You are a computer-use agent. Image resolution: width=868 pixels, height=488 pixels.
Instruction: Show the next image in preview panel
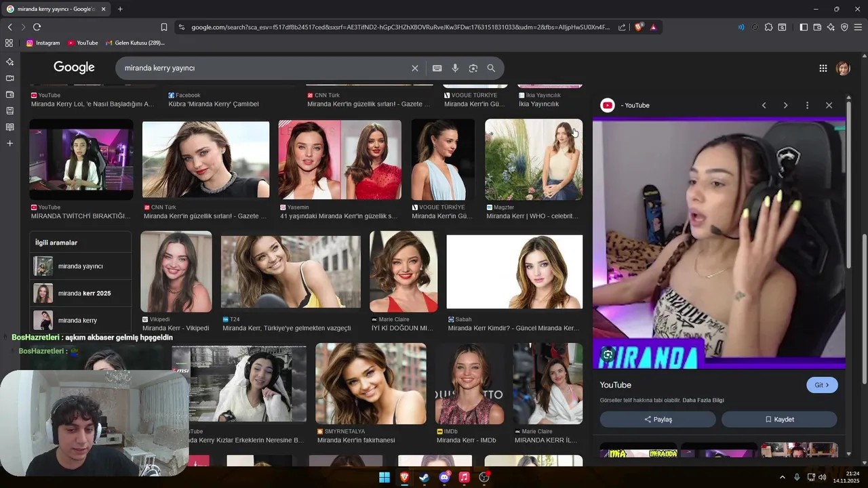785,105
